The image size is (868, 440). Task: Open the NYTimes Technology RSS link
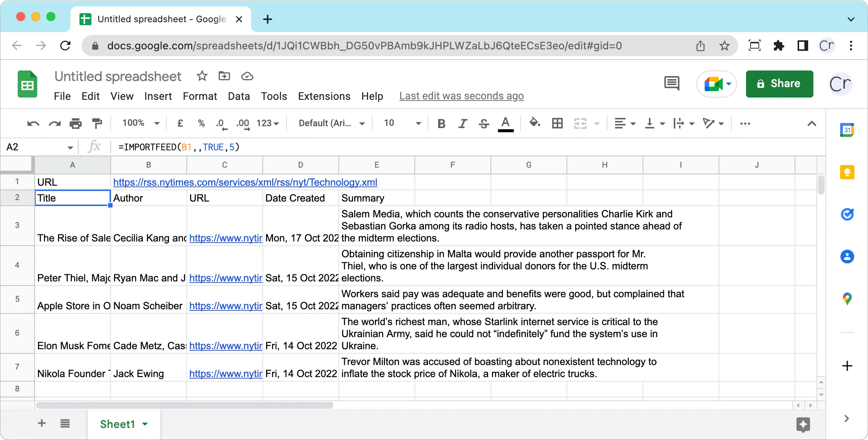point(245,182)
